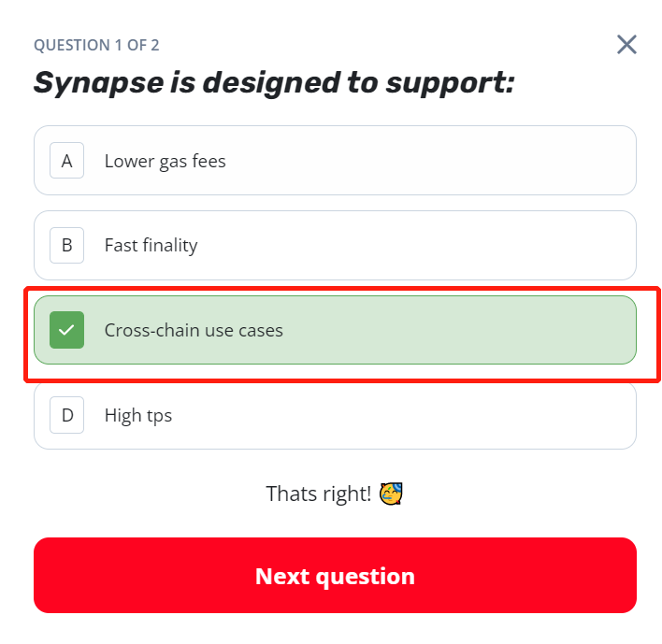The image size is (662, 644).
Task: Click the D letter badge
Action: point(66,415)
